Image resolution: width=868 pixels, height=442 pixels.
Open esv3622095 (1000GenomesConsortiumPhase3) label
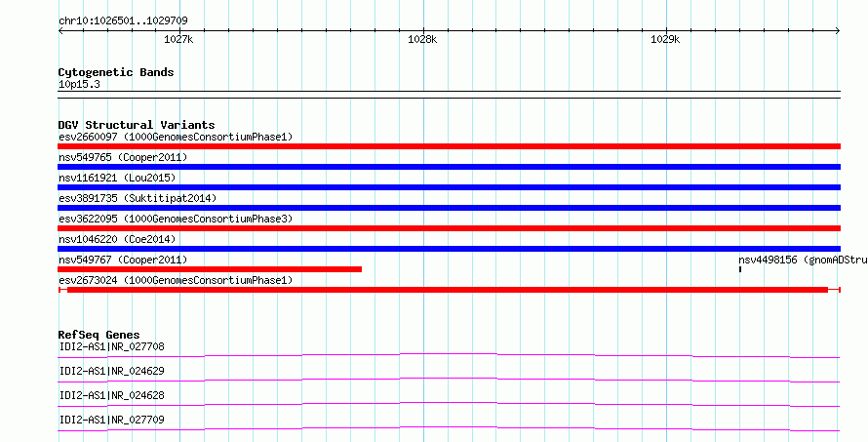click(x=176, y=219)
